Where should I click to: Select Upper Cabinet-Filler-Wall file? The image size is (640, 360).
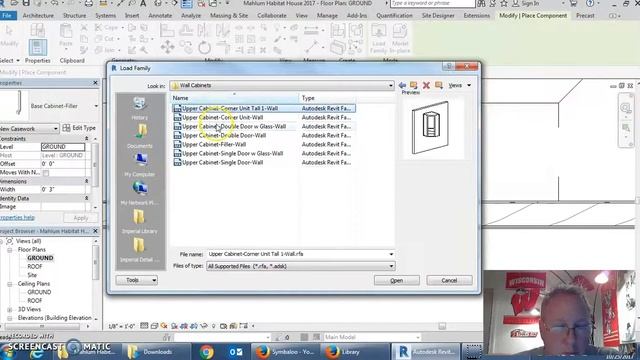pyautogui.click(x=264, y=144)
